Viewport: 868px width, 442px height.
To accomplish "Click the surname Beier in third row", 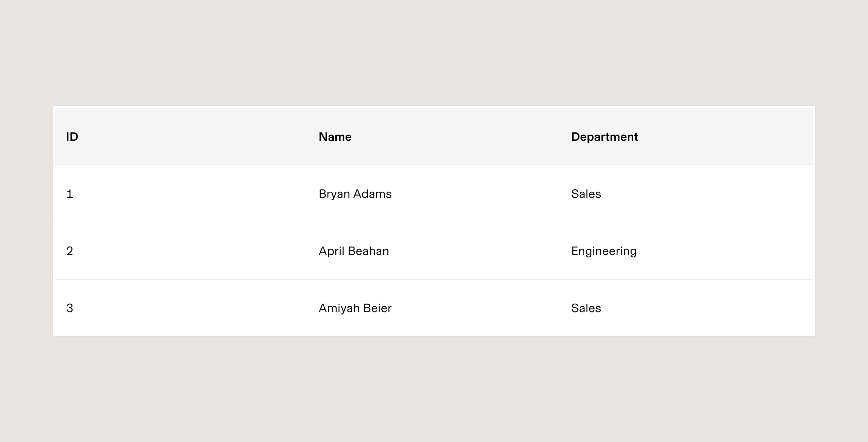I will tap(378, 308).
